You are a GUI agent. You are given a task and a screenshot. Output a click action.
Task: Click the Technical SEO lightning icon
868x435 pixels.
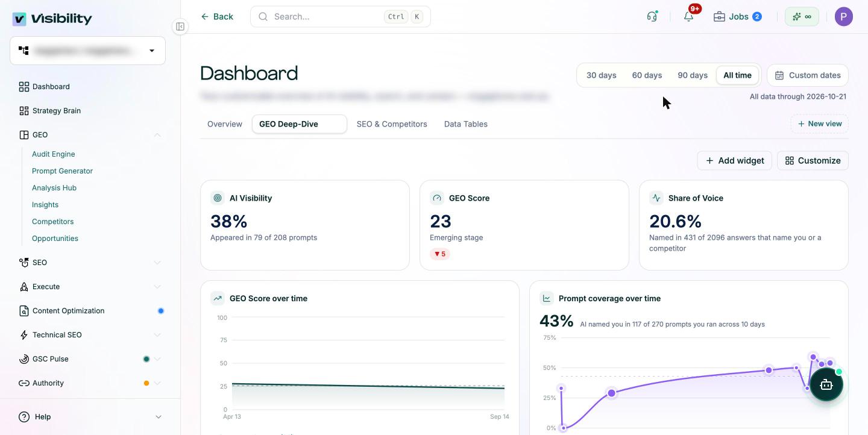click(x=24, y=335)
